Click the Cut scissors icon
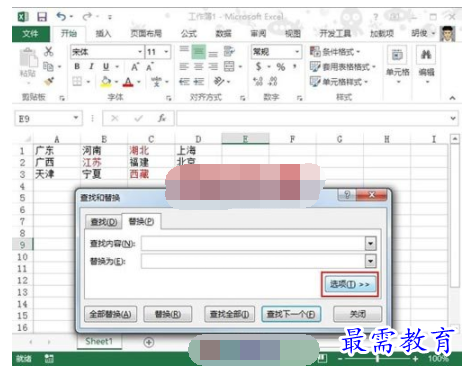The width and height of the screenshot is (463, 372). 49,51
